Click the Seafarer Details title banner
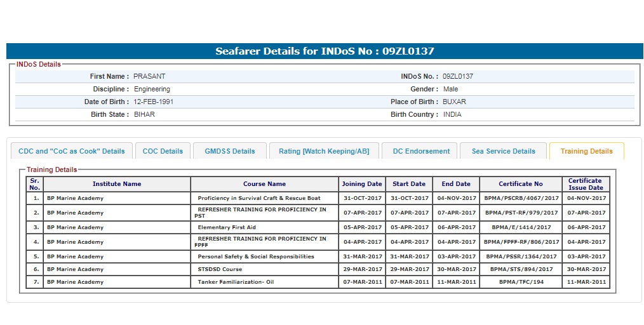644x325 pixels. click(x=325, y=51)
